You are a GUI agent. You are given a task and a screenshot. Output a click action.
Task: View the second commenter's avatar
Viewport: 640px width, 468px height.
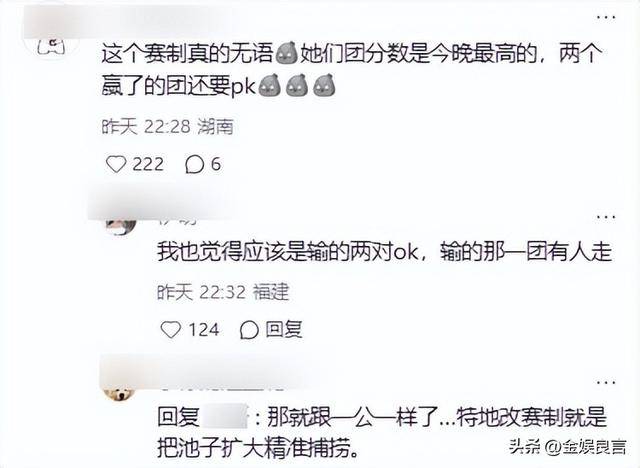tap(121, 226)
